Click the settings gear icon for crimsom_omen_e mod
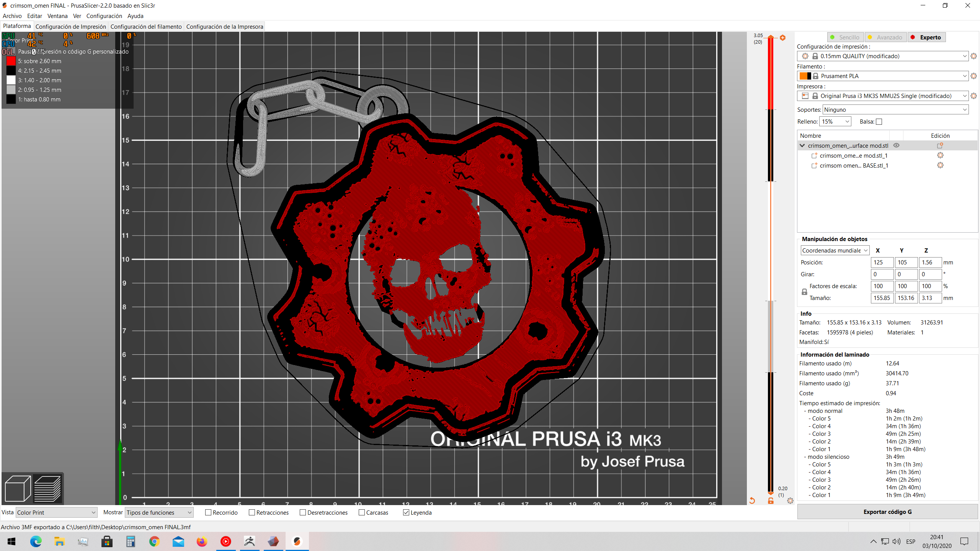 (940, 155)
